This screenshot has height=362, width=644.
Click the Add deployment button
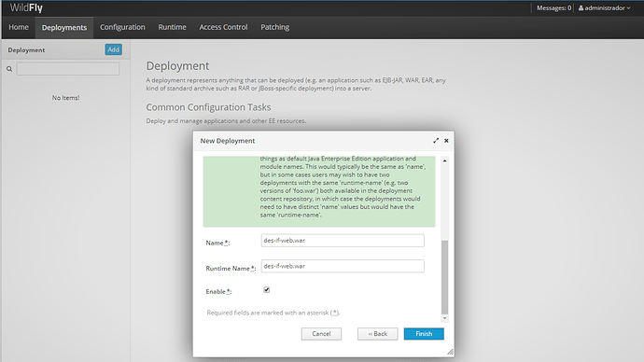113,49
